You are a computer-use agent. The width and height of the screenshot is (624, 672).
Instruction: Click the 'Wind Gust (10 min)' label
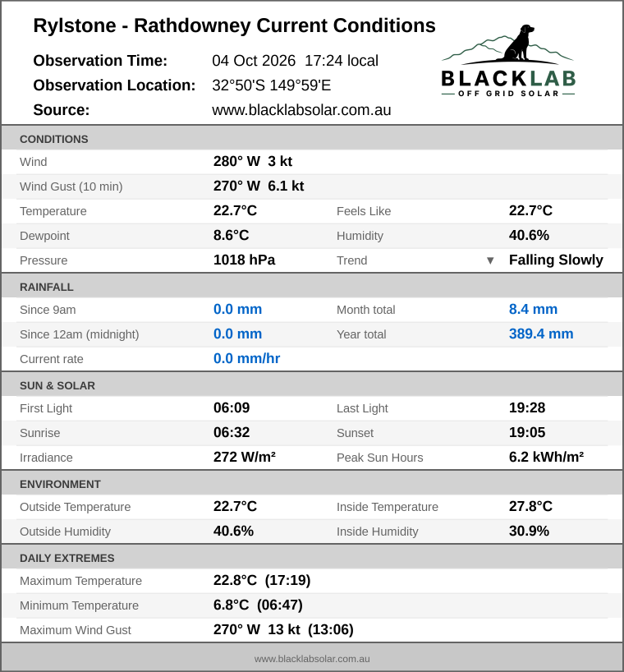coord(71,186)
